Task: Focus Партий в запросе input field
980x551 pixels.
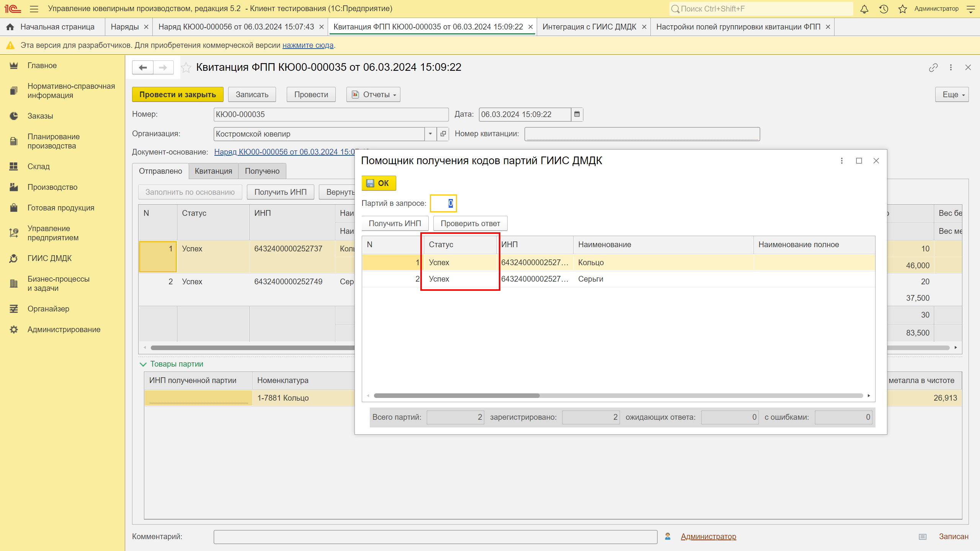Action: [x=443, y=203]
